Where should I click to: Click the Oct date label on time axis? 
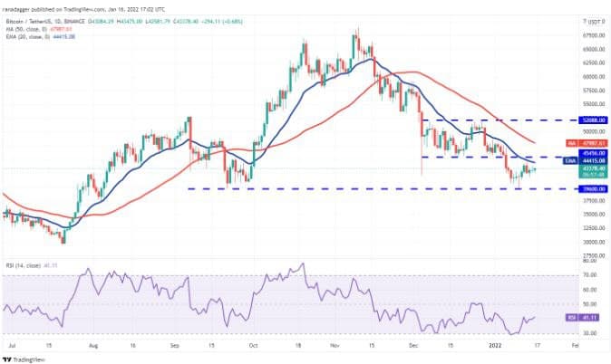tap(253, 345)
